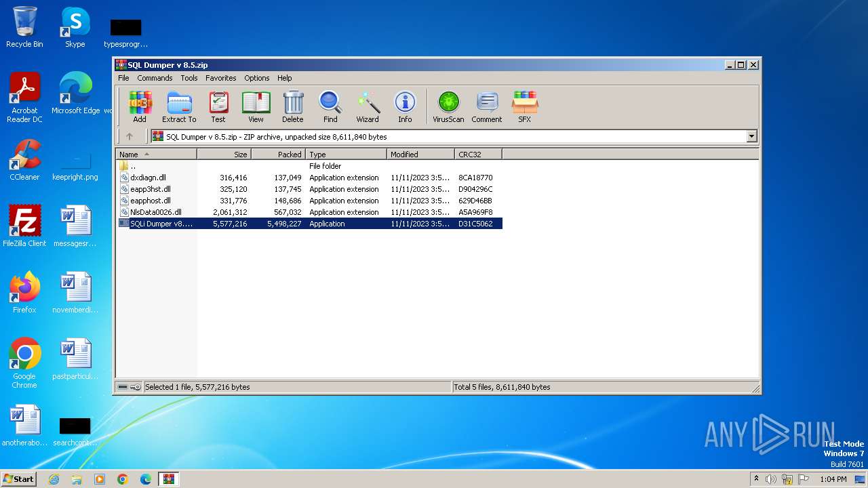Screen dimensions: 868x488
Task: Launch the Wizard wand icon
Action: pos(368,107)
